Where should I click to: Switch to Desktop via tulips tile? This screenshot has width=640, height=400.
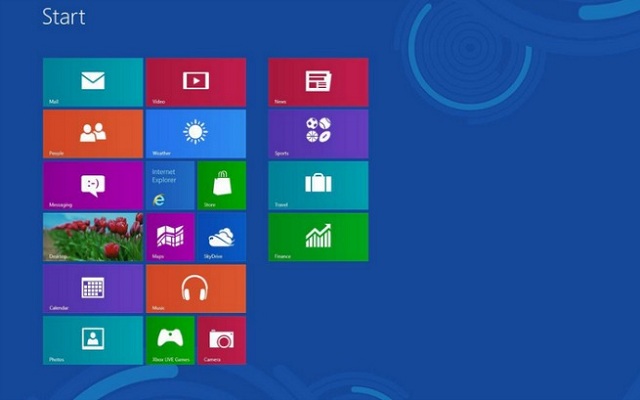pyautogui.click(x=93, y=237)
